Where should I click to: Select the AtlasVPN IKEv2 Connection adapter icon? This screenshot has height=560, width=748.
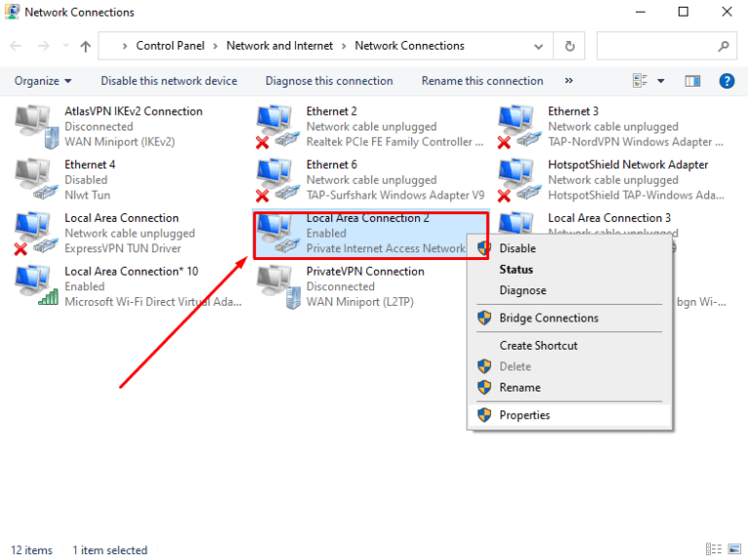click(33, 127)
